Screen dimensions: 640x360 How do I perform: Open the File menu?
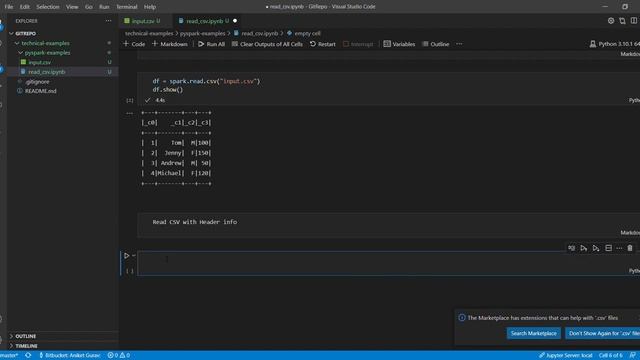click(x=9, y=7)
